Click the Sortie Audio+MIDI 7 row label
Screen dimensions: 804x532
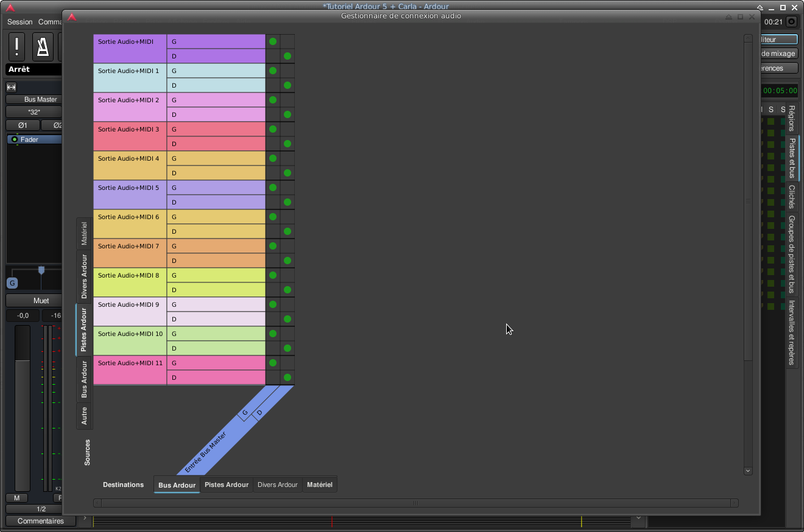[130, 253]
